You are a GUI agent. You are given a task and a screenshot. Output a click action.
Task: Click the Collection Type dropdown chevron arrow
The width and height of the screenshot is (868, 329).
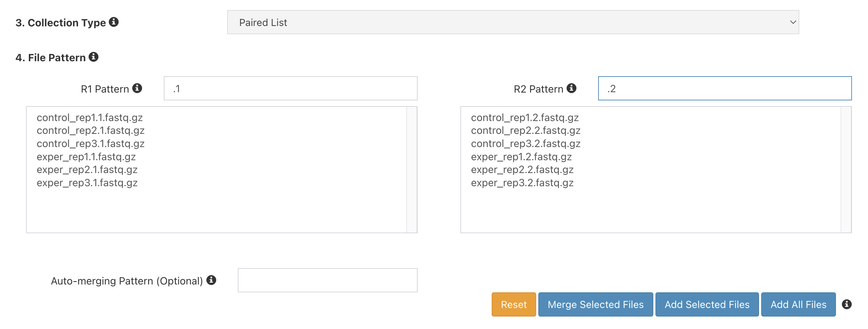click(793, 22)
